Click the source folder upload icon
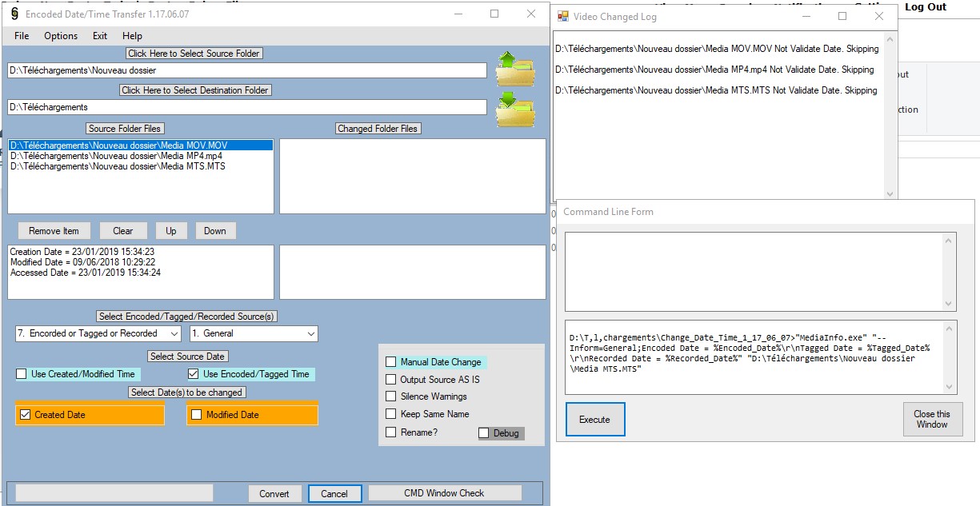Viewport: 980px width, 506px height. coord(514,69)
